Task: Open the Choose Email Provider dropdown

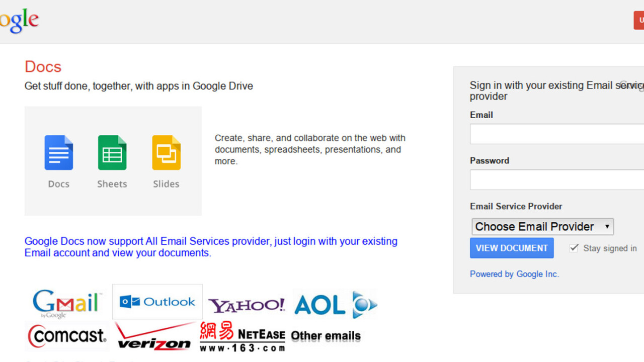Action: tap(542, 227)
